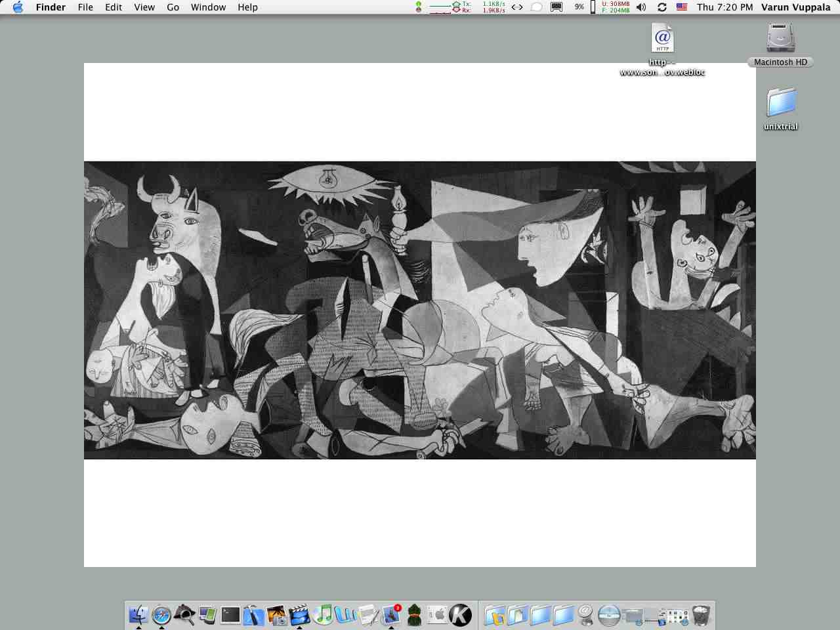Open iMovie clapperboard icon in Dock
The height and width of the screenshot is (630, 840).
(299, 615)
